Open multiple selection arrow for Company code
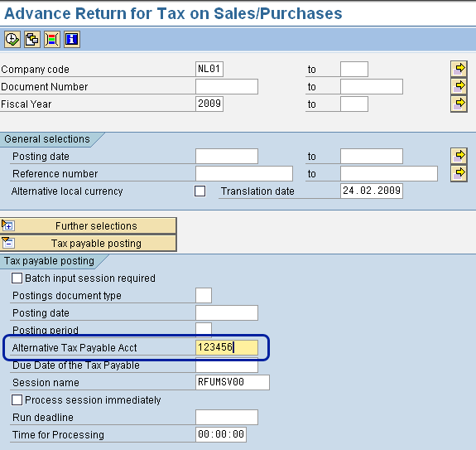476x450 pixels. pyautogui.click(x=459, y=70)
